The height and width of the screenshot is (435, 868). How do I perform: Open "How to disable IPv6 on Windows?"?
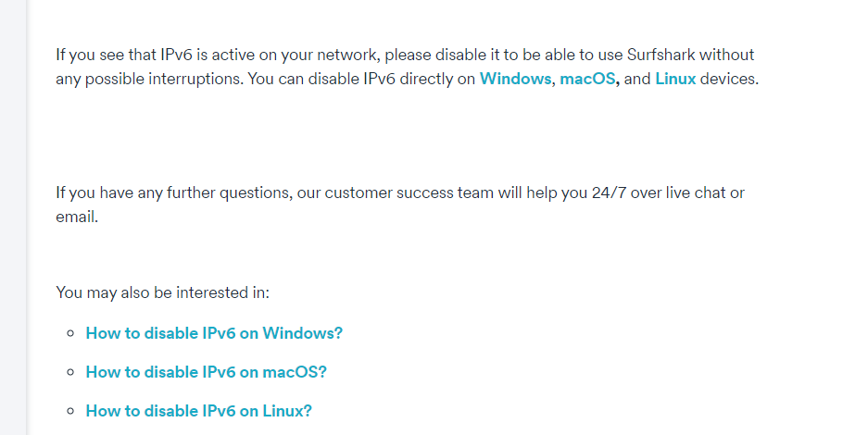[214, 333]
